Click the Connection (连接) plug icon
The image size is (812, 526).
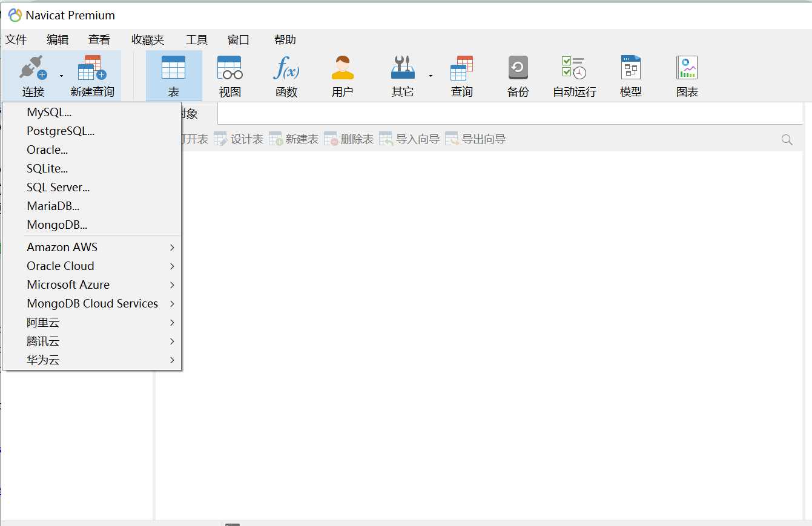33,68
